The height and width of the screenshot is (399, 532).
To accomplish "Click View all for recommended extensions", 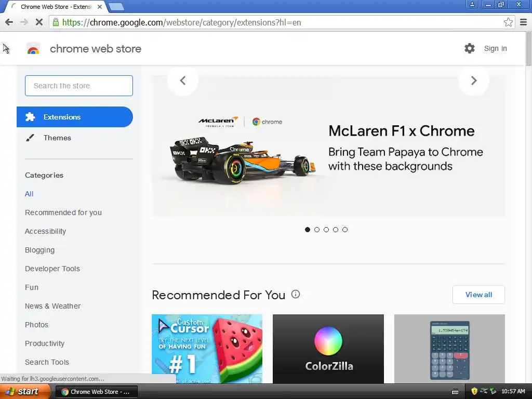I will tap(478, 295).
